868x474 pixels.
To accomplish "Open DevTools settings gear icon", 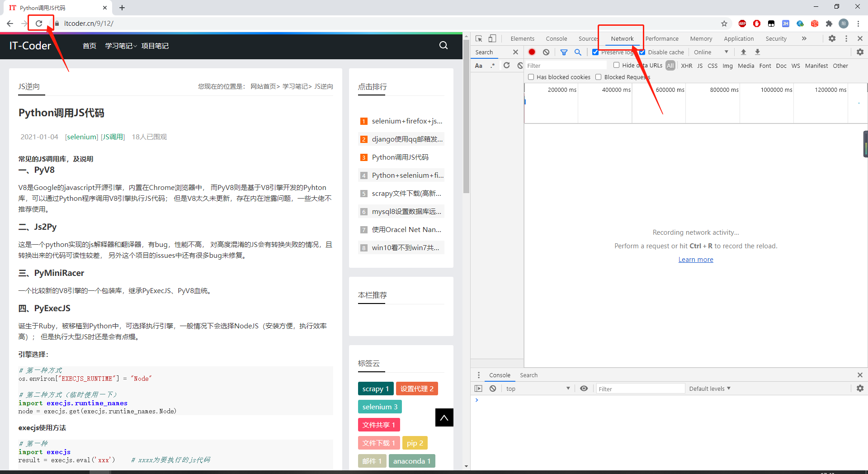I will pos(832,38).
